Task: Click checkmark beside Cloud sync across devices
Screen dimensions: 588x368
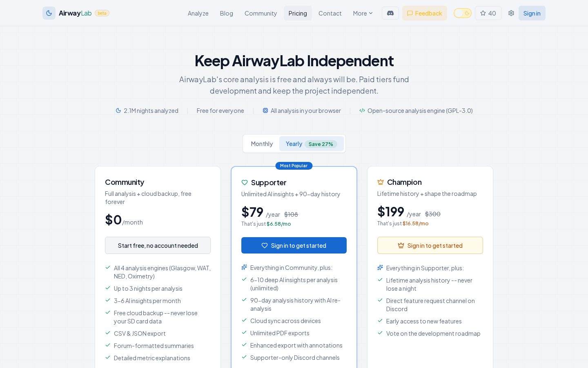Action: (244, 320)
